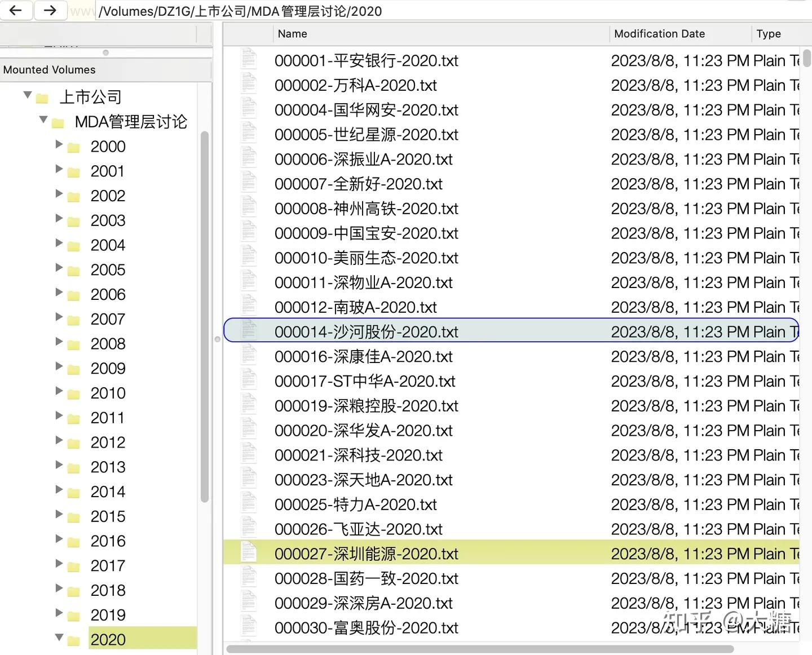
Task: Click file icon for 000010-美丽生态-2020.txt
Action: pos(249,256)
